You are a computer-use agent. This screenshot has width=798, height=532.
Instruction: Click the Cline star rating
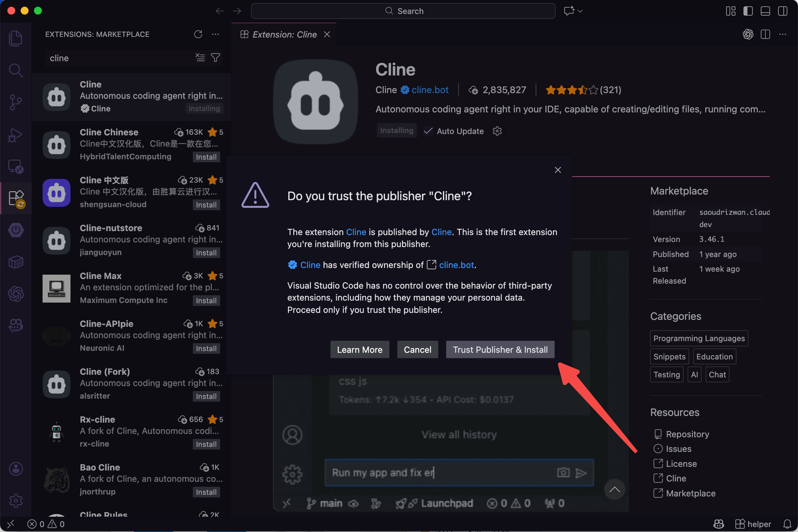pyautogui.click(x=583, y=90)
